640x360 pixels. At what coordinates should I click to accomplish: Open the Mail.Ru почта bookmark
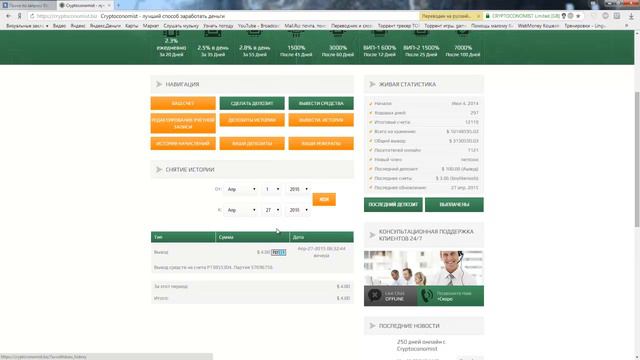(305, 26)
